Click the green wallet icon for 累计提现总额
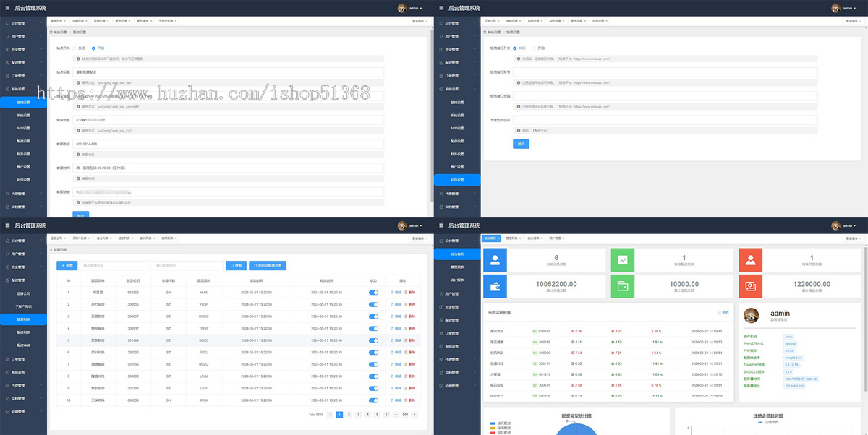This screenshot has height=435, width=868. pos(623,286)
